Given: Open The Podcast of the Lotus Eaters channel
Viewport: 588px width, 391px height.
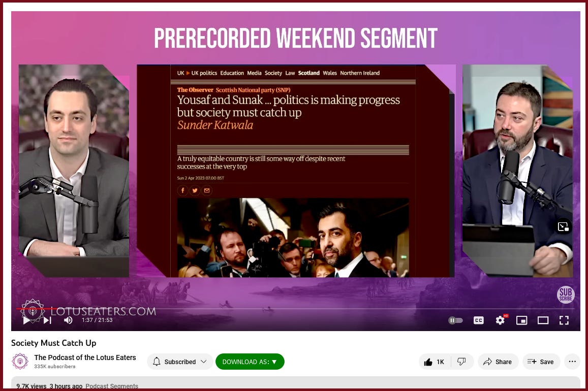Looking at the screenshot, I should (85, 357).
